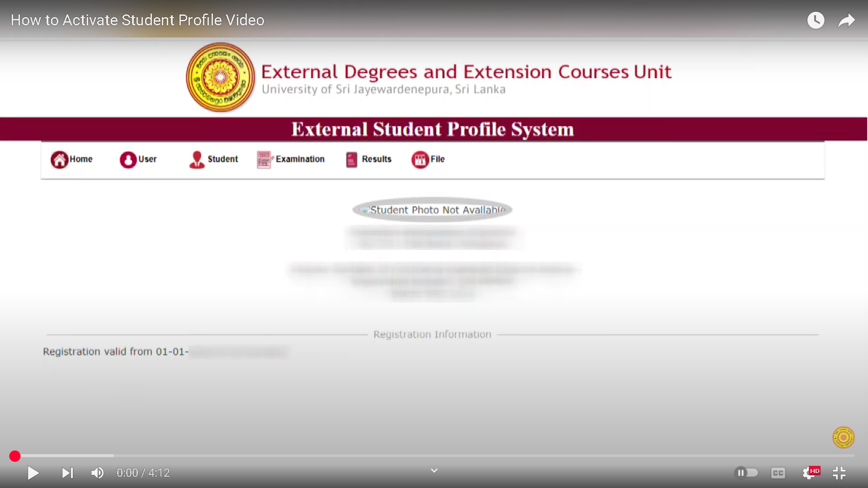Open the Examination menu item
This screenshot has height=488, width=868.
coord(291,160)
